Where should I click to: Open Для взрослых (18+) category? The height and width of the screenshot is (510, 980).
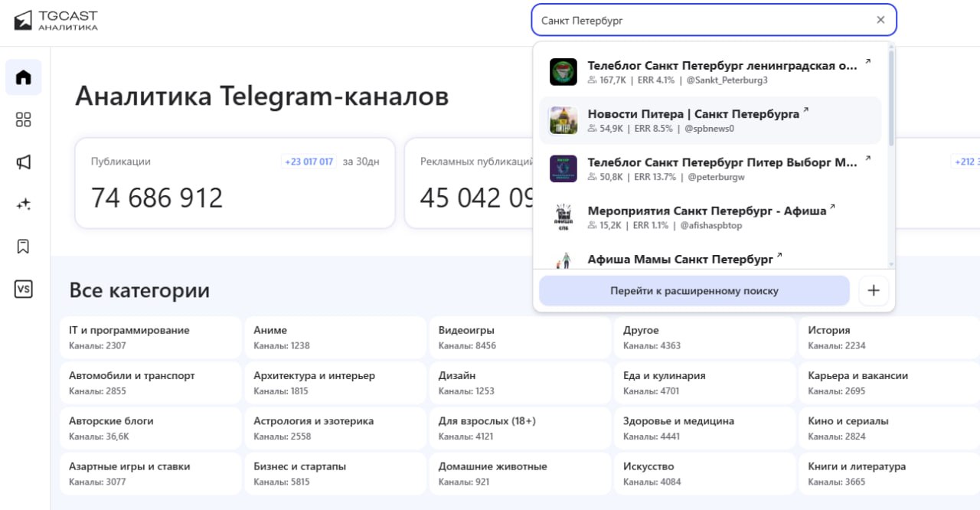(520, 428)
